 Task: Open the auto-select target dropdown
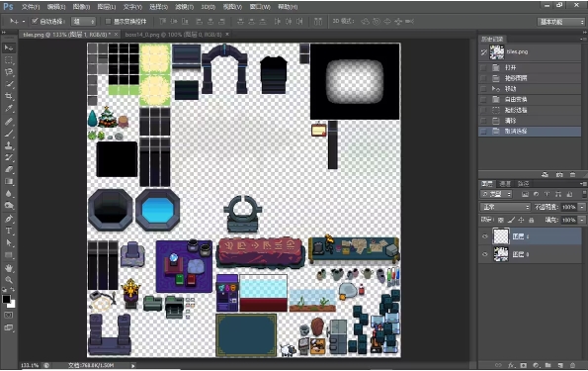[x=84, y=22]
